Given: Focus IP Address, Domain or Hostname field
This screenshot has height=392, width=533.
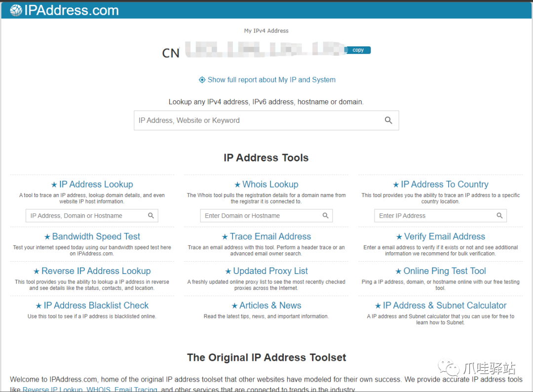Looking at the screenshot, I should pyautogui.click(x=92, y=216).
